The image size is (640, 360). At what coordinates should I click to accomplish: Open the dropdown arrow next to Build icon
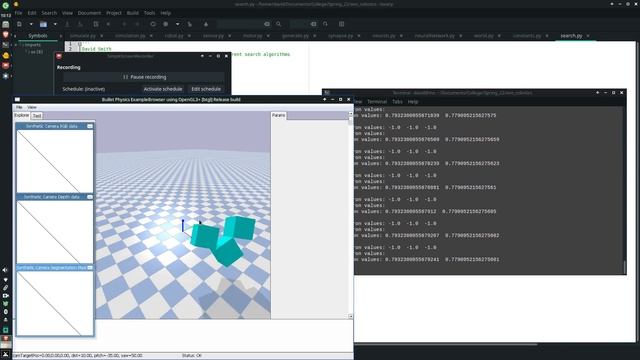click(178, 24)
